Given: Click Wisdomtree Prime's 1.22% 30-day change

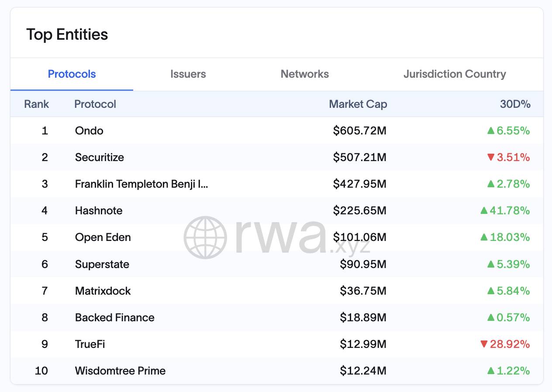Looking at the screenshot, I should click(x=509, y=371).
